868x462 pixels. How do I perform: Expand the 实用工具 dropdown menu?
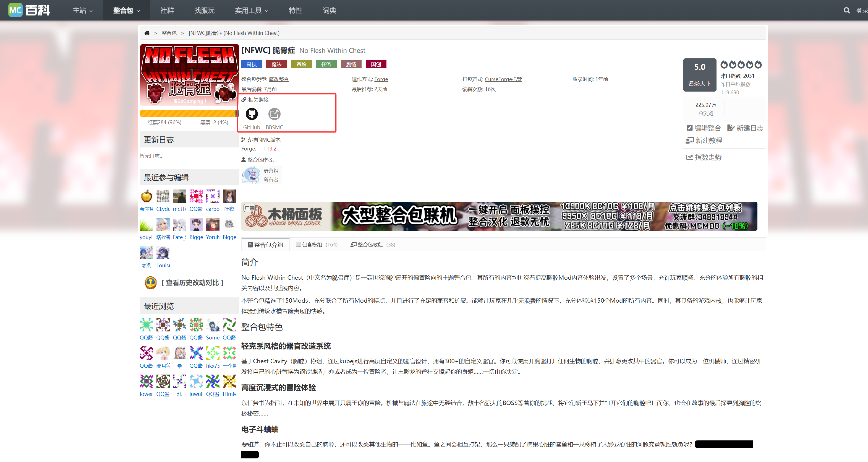[x=251, y=11]
